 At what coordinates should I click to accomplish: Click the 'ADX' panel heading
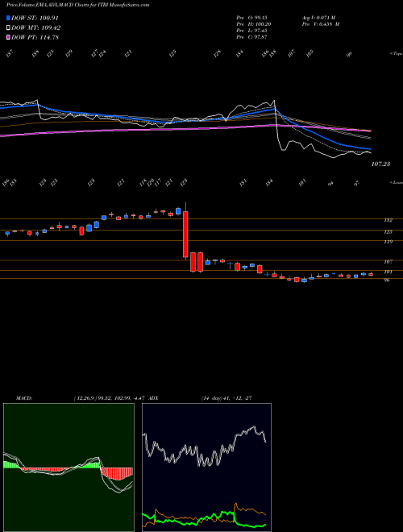point(153,398)
